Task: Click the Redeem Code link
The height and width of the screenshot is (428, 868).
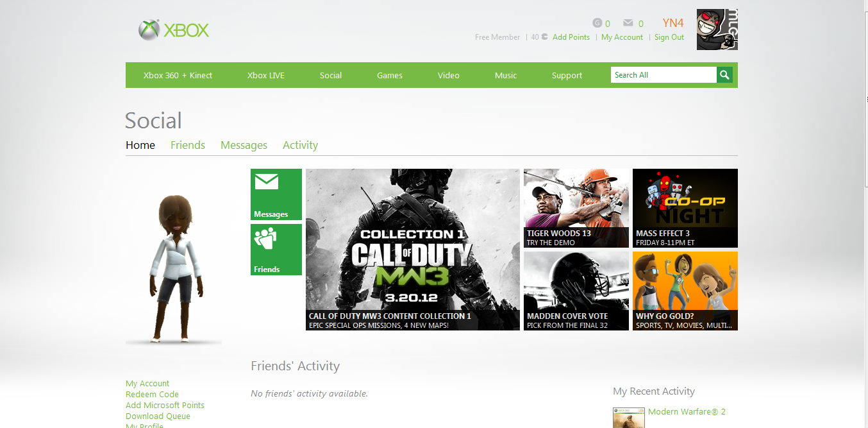Action: click(152, 395)
